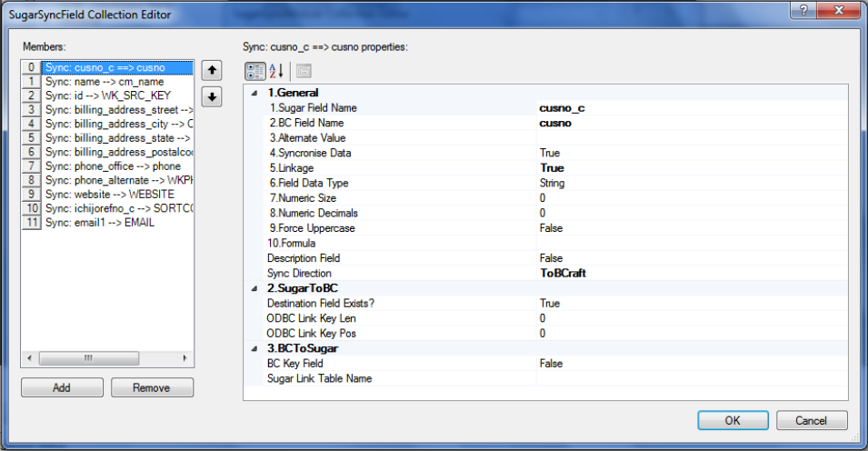Click the BC Key Field property label
This screenshot has width=868, height=451.
tap(295, 364)
